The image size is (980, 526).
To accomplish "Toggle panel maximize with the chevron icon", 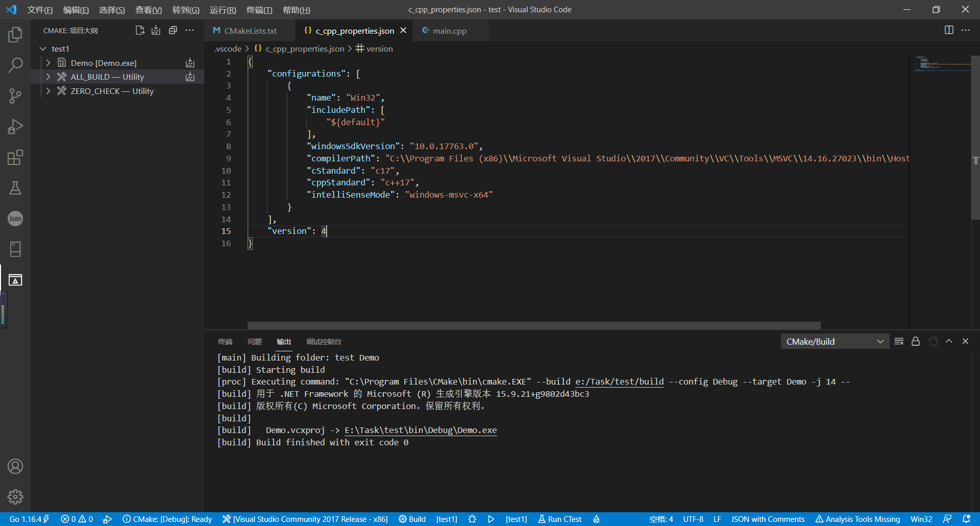I will pyautogui.click(x=949, y=341).
